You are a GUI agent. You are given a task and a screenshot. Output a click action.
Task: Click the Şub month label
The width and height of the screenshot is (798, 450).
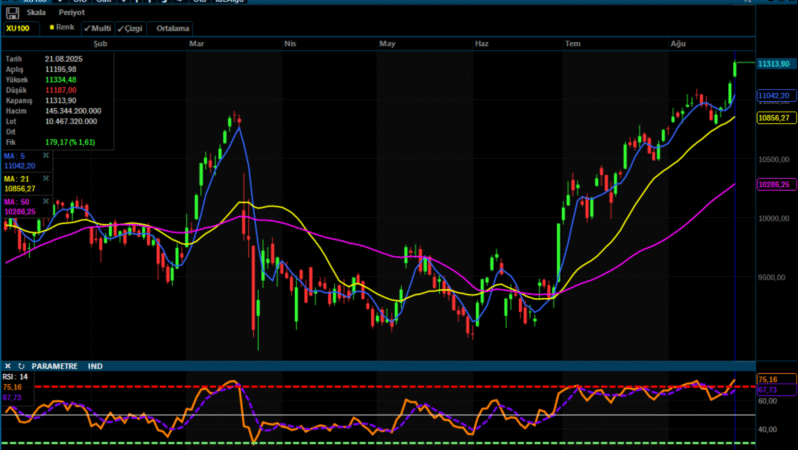[x=100, y=44]
